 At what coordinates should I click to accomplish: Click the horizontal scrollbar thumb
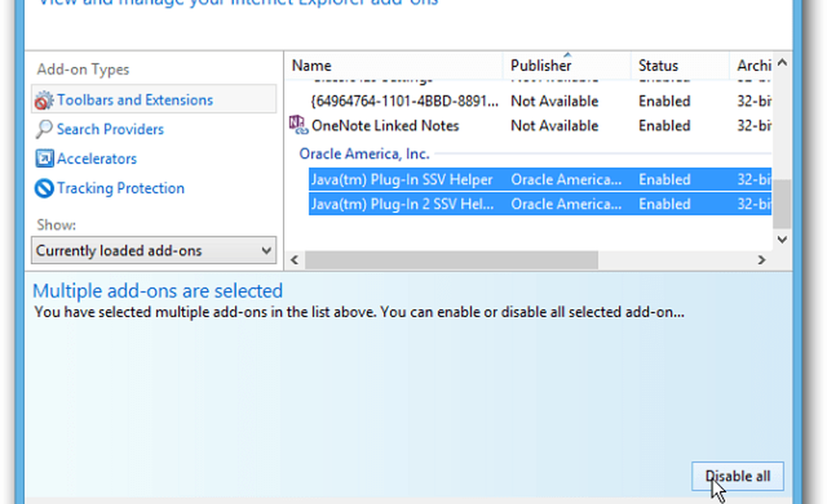452,260
